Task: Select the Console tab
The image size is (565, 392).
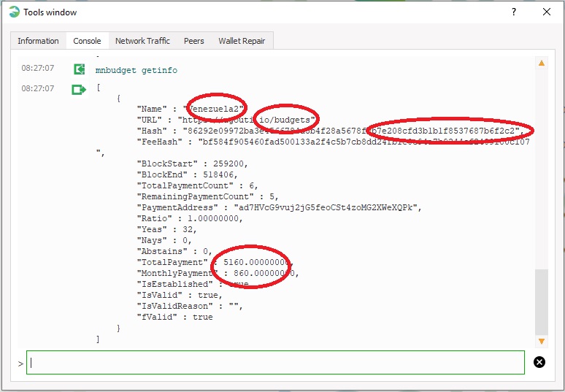Action: pyautogui.click(x=87, y=41)
